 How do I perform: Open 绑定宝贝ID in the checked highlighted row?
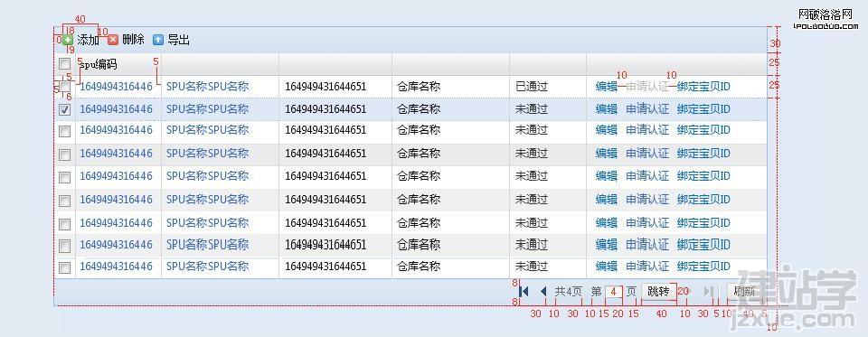tap(703, 109)
